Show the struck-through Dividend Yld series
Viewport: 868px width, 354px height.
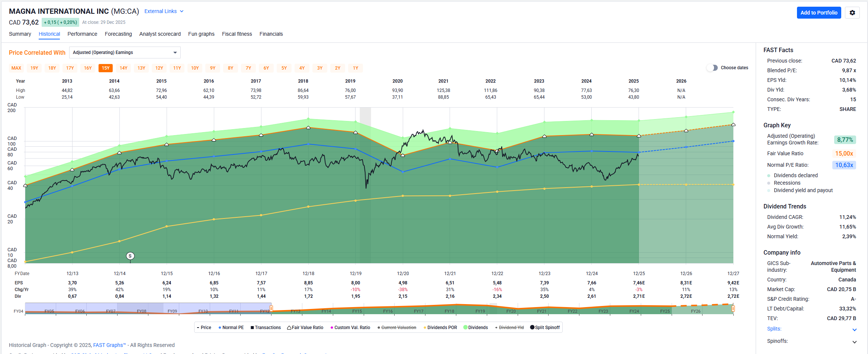(511, 328)
